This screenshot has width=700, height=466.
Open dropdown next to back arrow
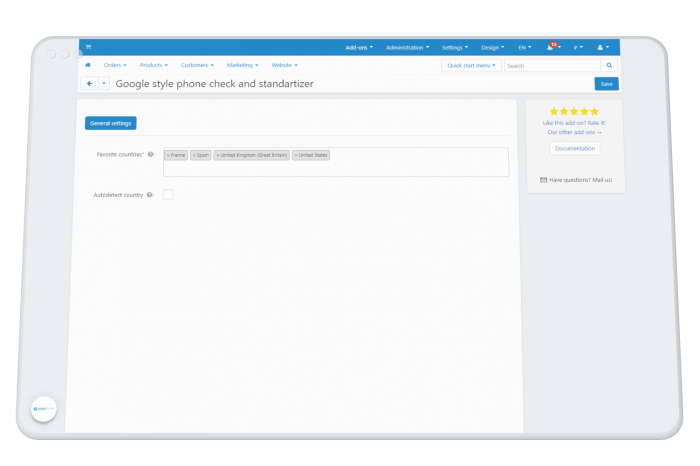[x=104, y=83]
